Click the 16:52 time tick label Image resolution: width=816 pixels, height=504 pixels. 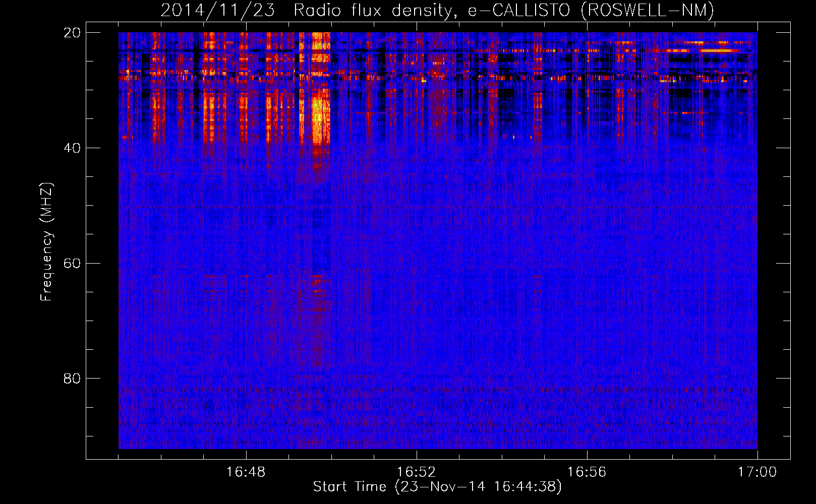416,472
